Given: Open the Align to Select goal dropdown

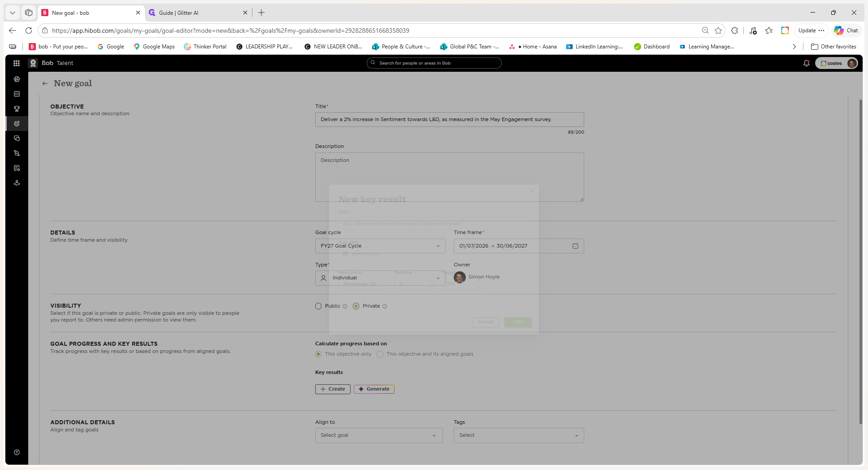Looking at the screenshot, I should click(379, 435).
